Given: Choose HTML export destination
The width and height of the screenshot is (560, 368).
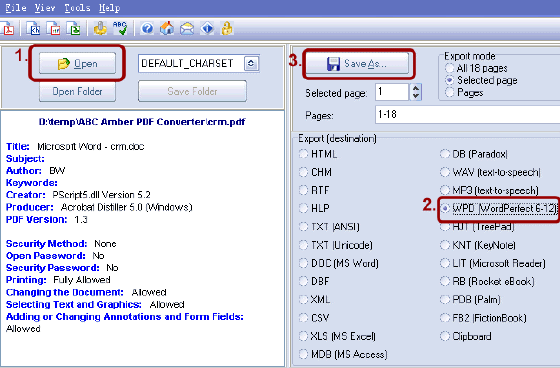Looking at the screenshot, I should (x=318, y=154).
